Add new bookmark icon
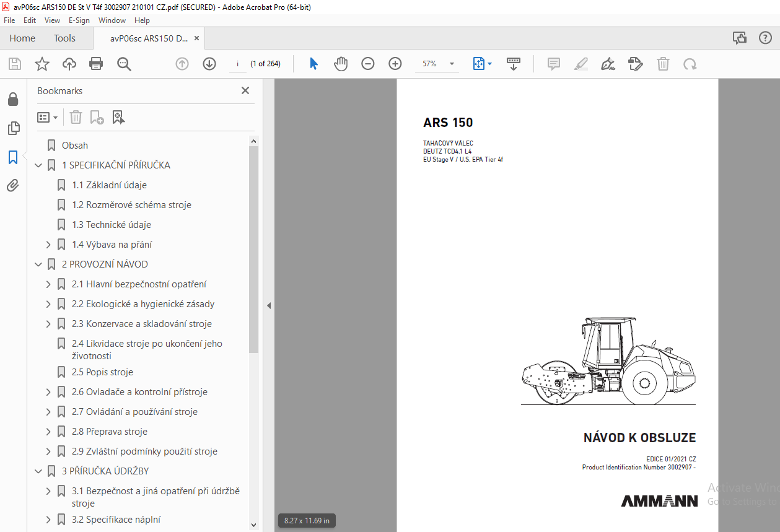Image resolution: width=780 pixels, height=532 pixels. [x=97, y=117]
